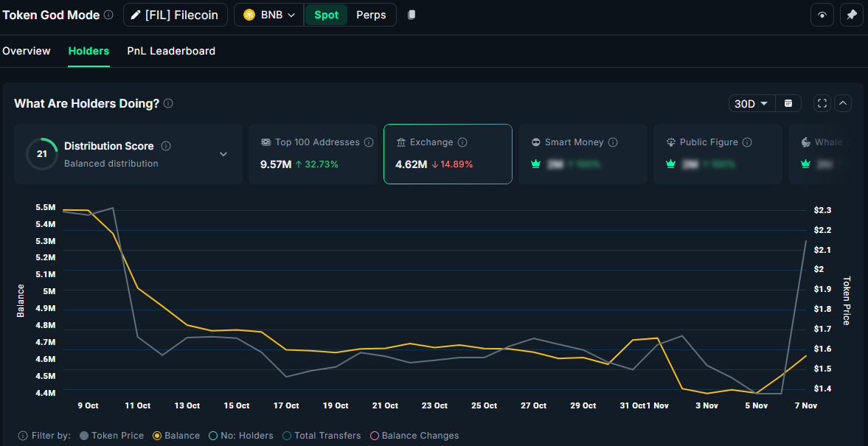The width and height of the screenshot is (868, 446).
Task: Switch to Perps trading mode
Action: click(x=371, y=15)
